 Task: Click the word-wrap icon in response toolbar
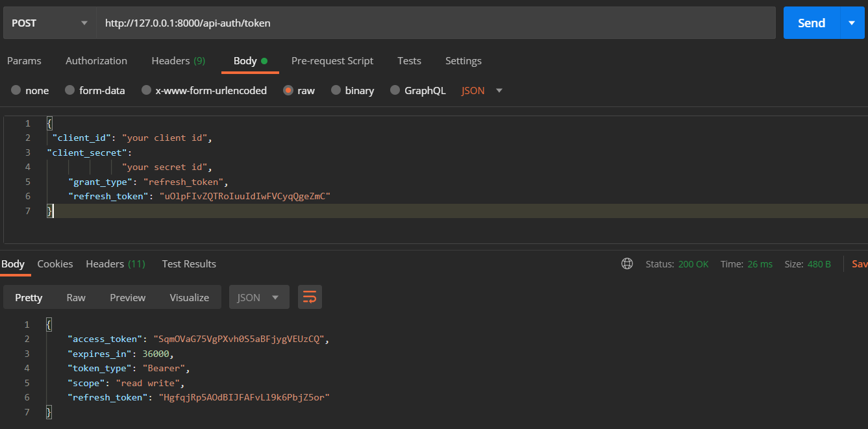(310, 297)
